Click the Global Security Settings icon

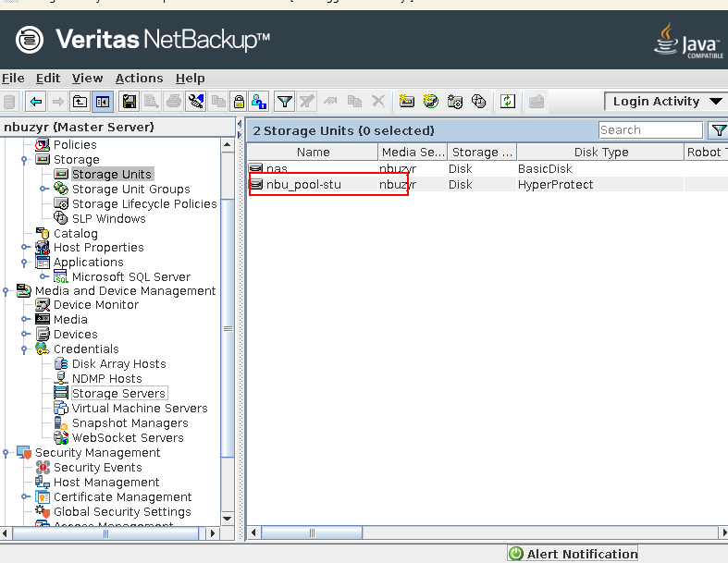[43, 511]
